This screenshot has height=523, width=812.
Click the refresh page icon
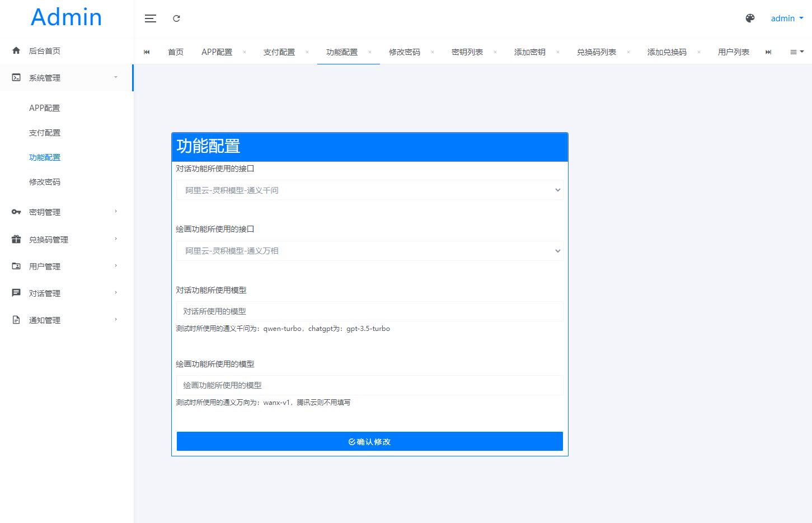[176, 18]
